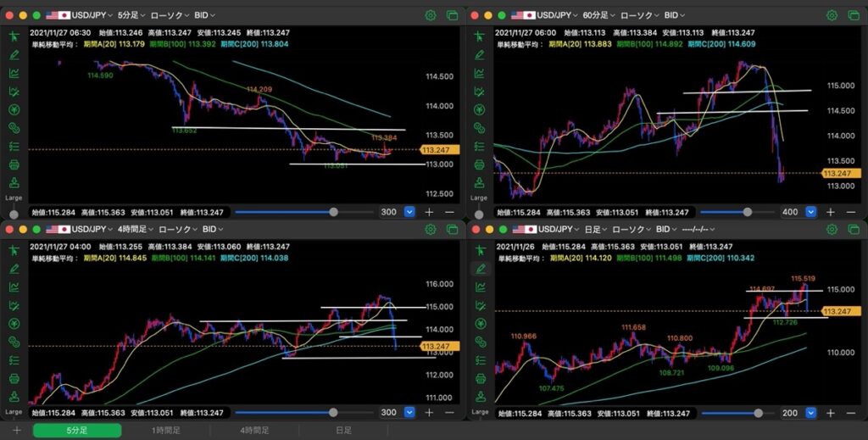Click the chain link icon in 5分足 window
Image resolution: width=868 pixels, height=440 pixels.
14,128
